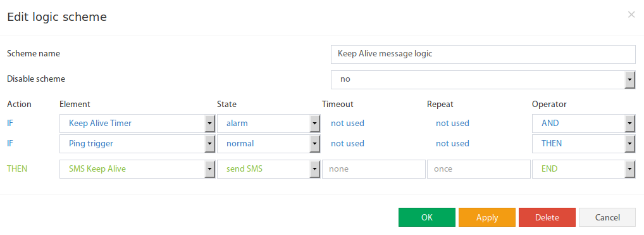
Task: Open the Keep Alive Timer element dropdown
Action: (x=137, y=124)
